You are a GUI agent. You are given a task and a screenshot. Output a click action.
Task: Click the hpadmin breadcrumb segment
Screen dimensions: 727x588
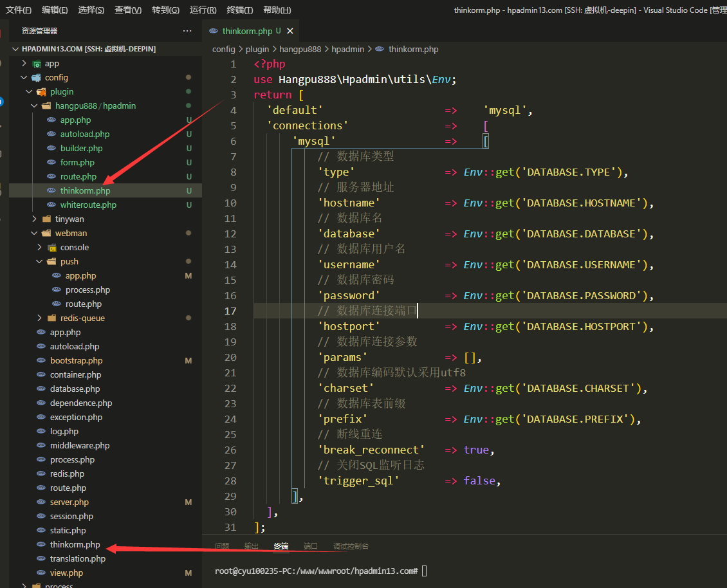click(347, 49)
